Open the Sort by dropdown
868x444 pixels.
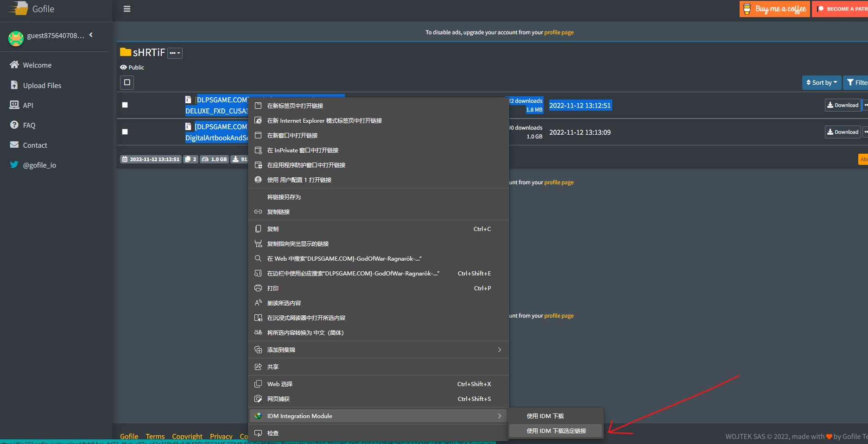(822, 83)
